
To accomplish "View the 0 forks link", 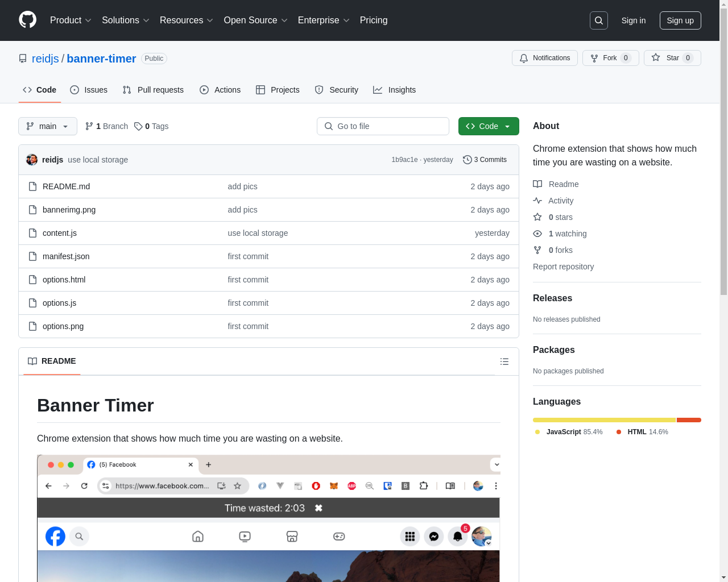I will pyautogui.click(x=553, y=250).
